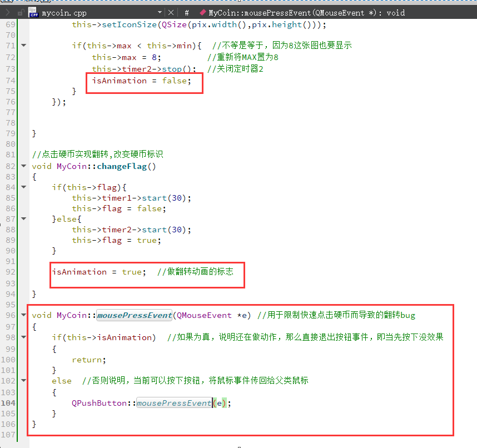Select the mycoin.cpp file name
The image size is (477, 448).
(64, 13)
